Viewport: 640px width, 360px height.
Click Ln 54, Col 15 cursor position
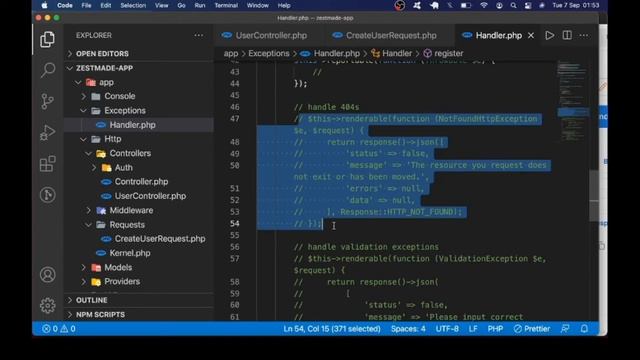coord(332,329)
